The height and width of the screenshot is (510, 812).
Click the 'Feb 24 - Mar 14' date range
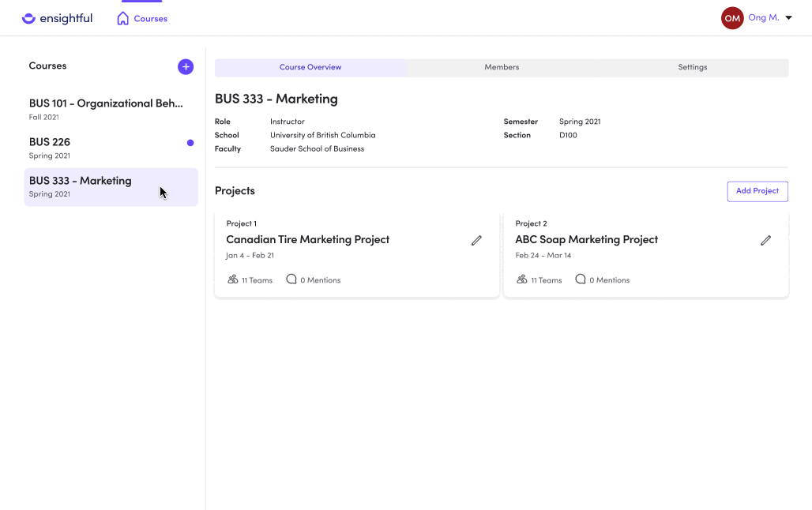[543, 255]
